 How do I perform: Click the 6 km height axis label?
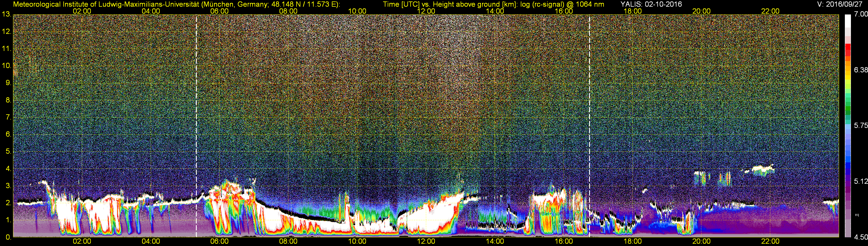(8, 135)
